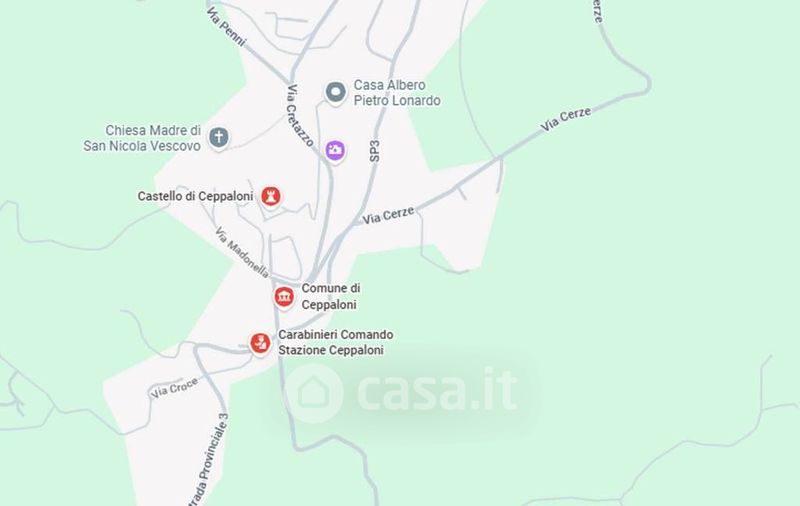Click the casa.it house logo icon
Viewport: 800px width, 506px height.
click(x=313, y=393)
